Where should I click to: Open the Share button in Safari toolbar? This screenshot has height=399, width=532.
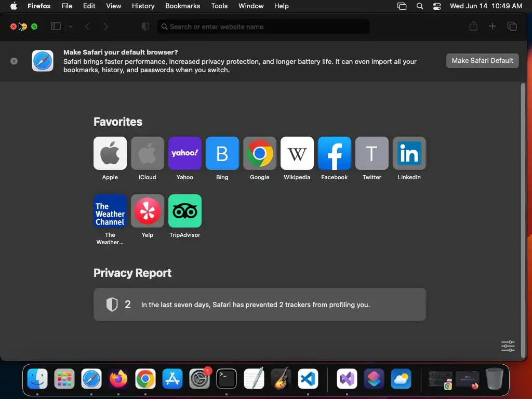click(x=473, y=26)
